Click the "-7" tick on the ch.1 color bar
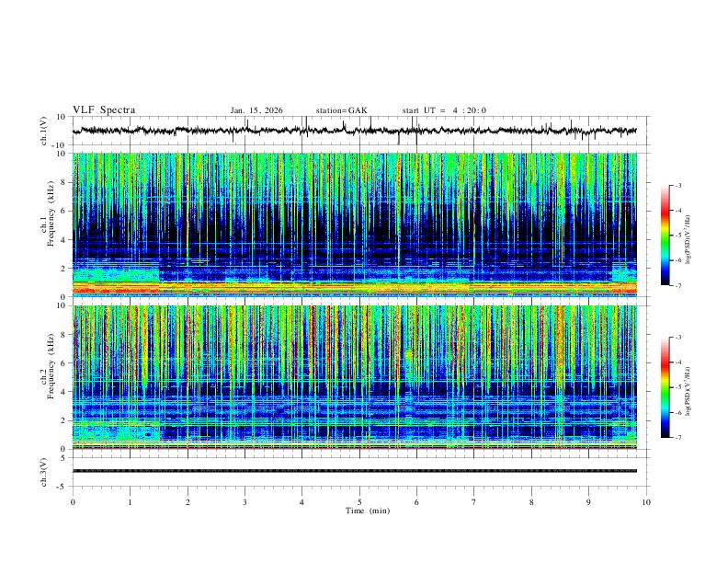 click(x=677, y=285)
